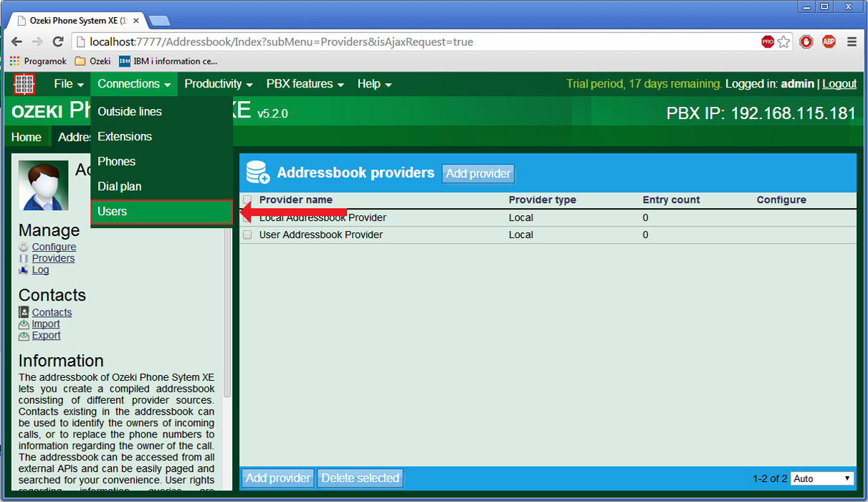Click the red PRO extension icon

(x=768, y=42)
